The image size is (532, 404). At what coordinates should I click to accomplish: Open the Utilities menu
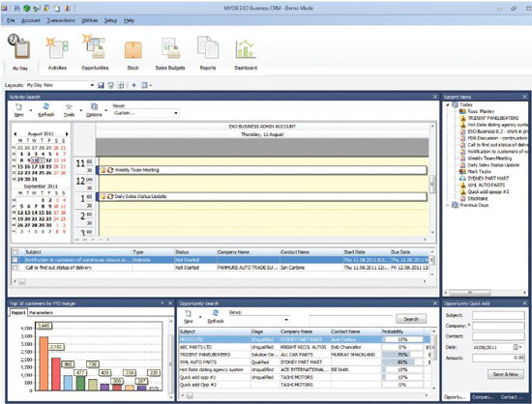pos(90,20)
